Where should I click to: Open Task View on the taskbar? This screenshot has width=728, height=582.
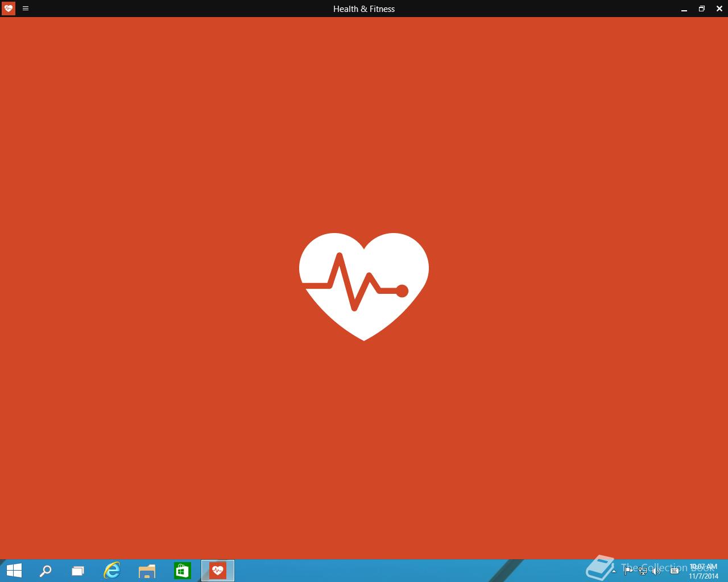(78, 571)
